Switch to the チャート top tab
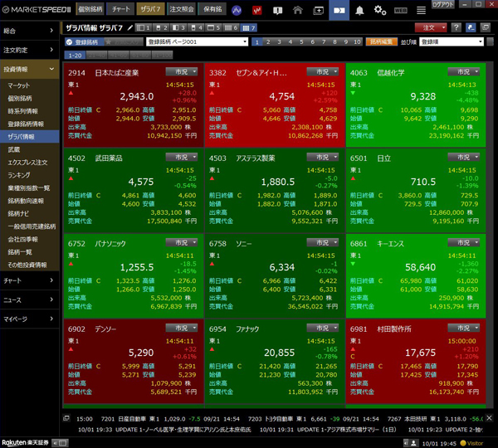The image size is (498, 448). [120, 9]
